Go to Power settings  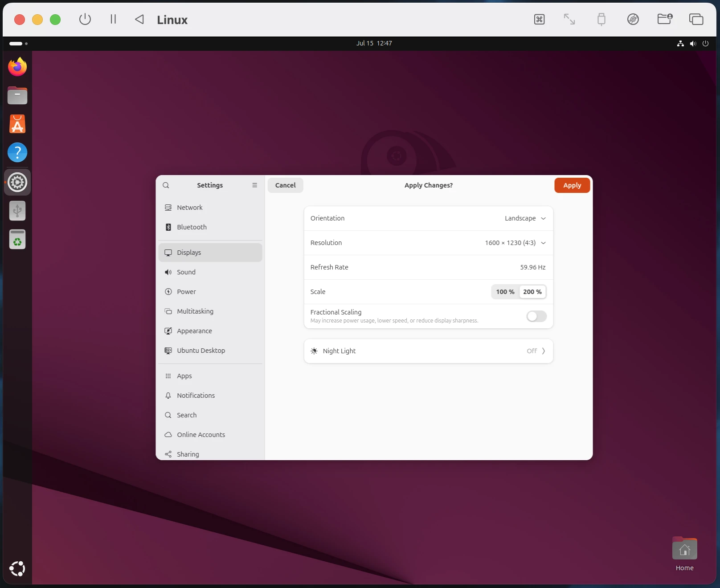[210, 292]
